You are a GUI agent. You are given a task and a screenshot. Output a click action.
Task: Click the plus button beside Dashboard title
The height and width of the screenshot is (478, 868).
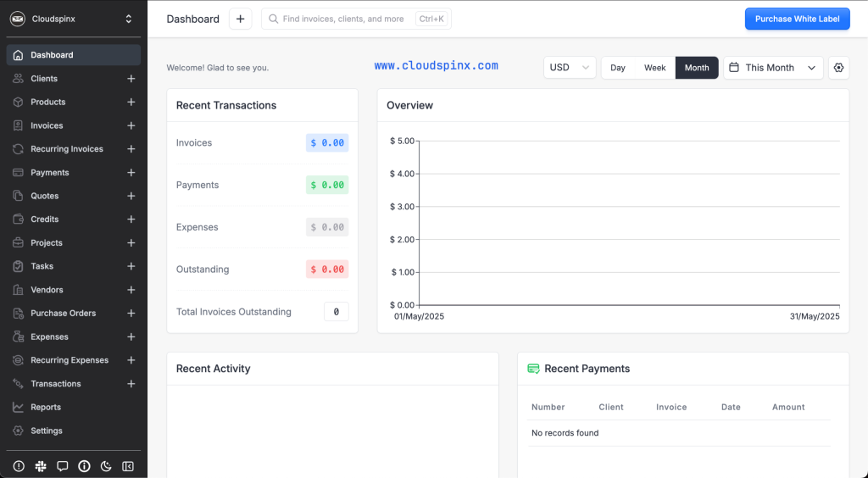[240, 19]
